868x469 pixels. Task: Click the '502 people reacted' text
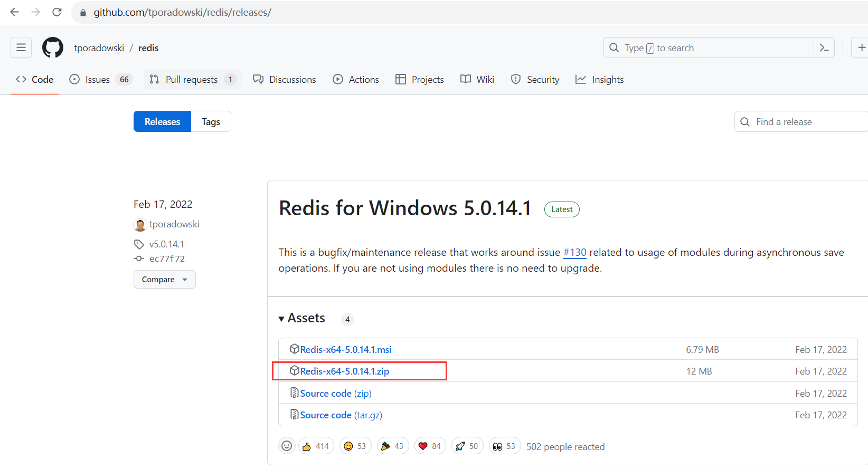click(565, 447)
